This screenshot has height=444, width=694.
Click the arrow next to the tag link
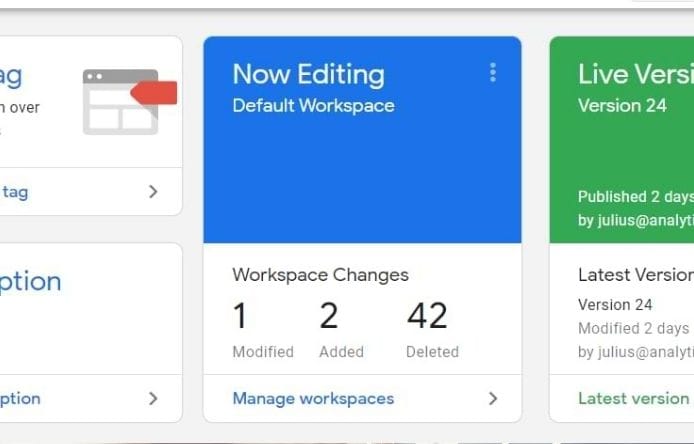pos(153,192)
